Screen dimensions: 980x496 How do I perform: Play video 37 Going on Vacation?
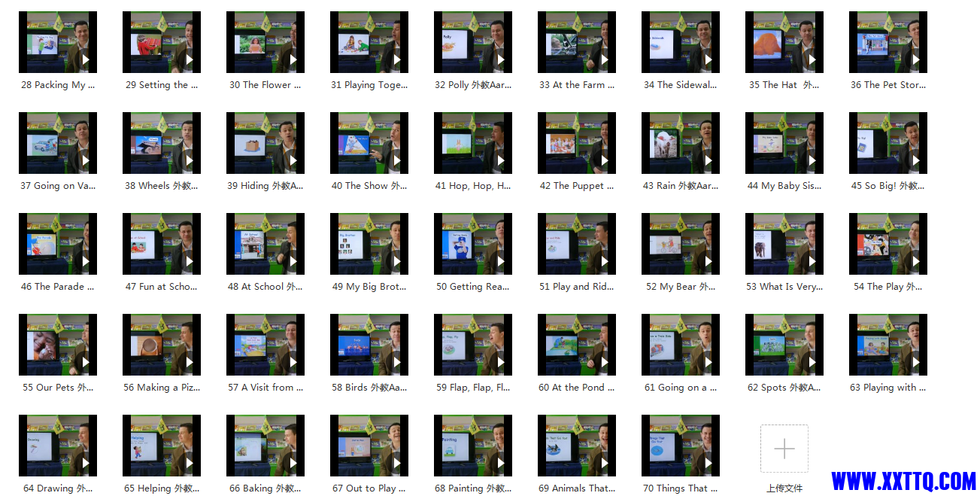pyautogui.click(x=58, y=143)
